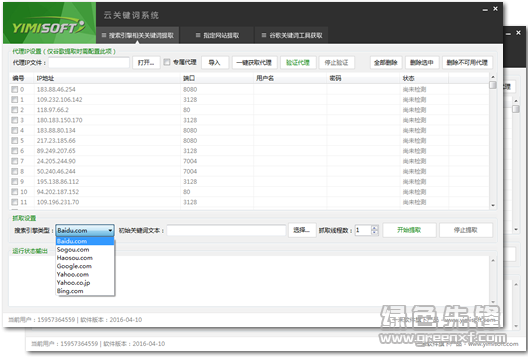528x363 pixels.
Task: Check the box for row 118.97.66.2
Action: point(14,110)
